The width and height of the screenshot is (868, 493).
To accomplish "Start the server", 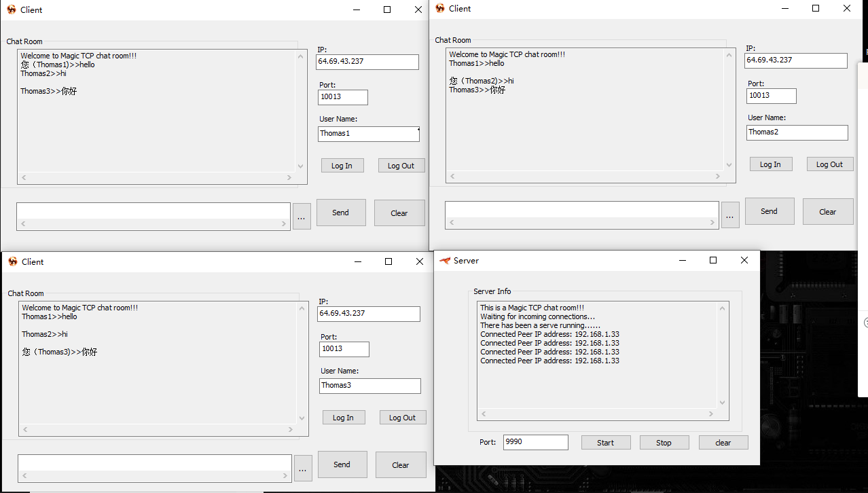I will click(606, 443).
